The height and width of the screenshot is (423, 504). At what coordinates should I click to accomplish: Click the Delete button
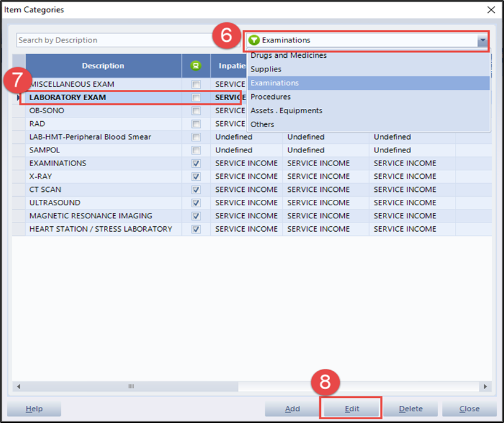(411, 409)
